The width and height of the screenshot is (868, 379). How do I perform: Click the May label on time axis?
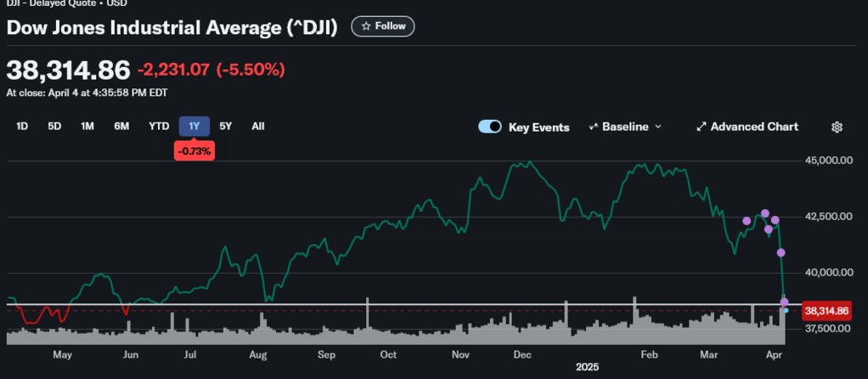tap(63, 354)
